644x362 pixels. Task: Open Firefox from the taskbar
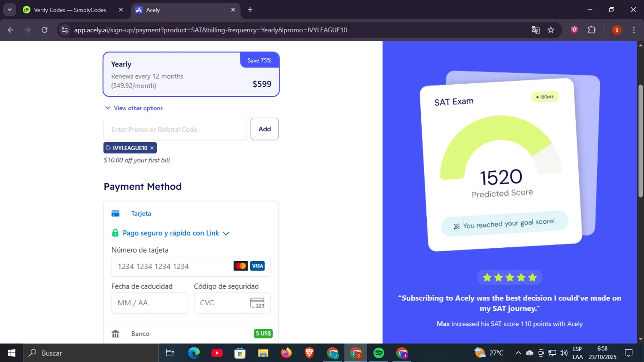click(286, 353)
